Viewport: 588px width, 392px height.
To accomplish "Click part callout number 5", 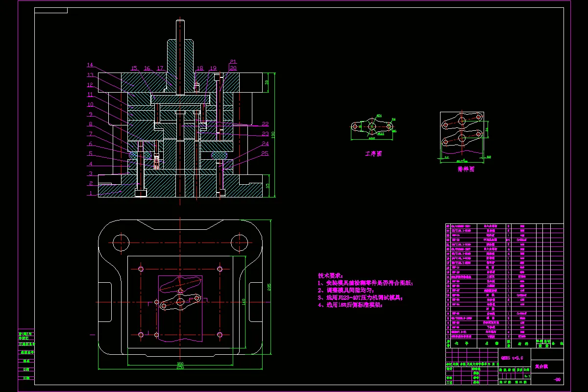I will coord(91,154).
